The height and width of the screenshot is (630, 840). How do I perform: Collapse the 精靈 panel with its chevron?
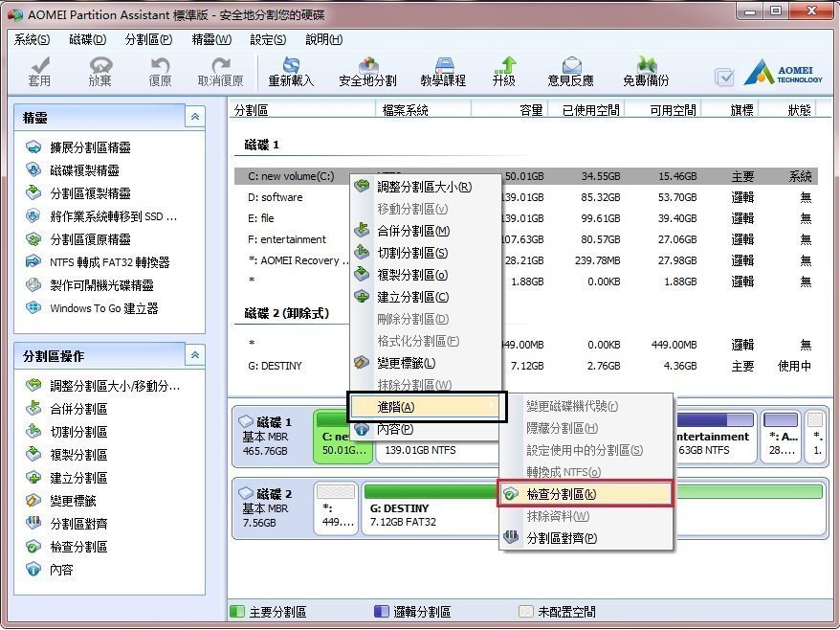coord(195,117)
